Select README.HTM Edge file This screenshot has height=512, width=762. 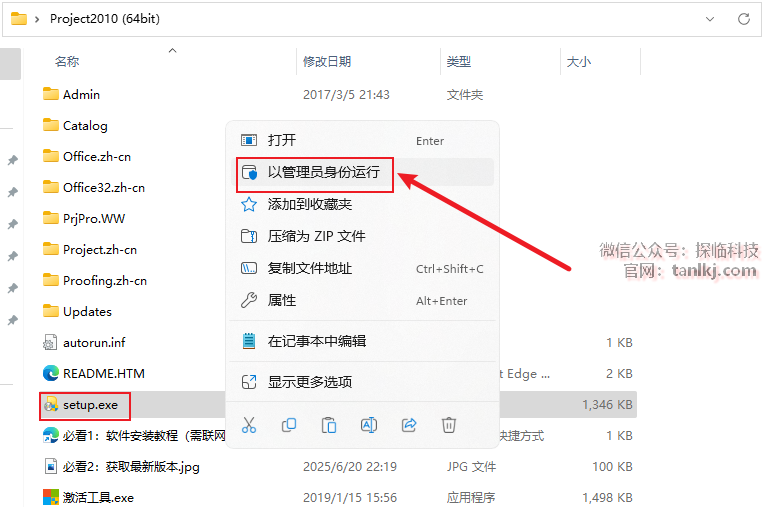click(x=94, y=374)
